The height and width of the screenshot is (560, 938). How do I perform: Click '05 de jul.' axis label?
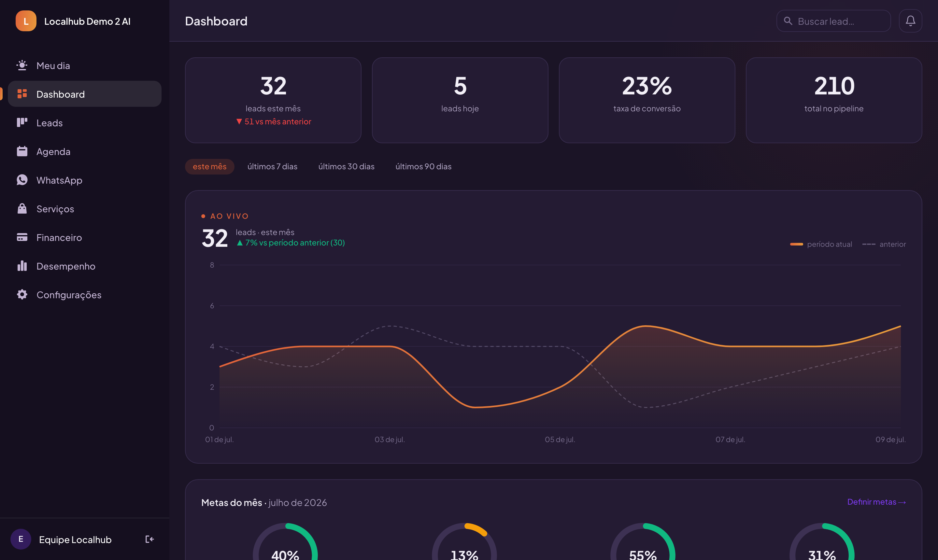coord(560,439)
